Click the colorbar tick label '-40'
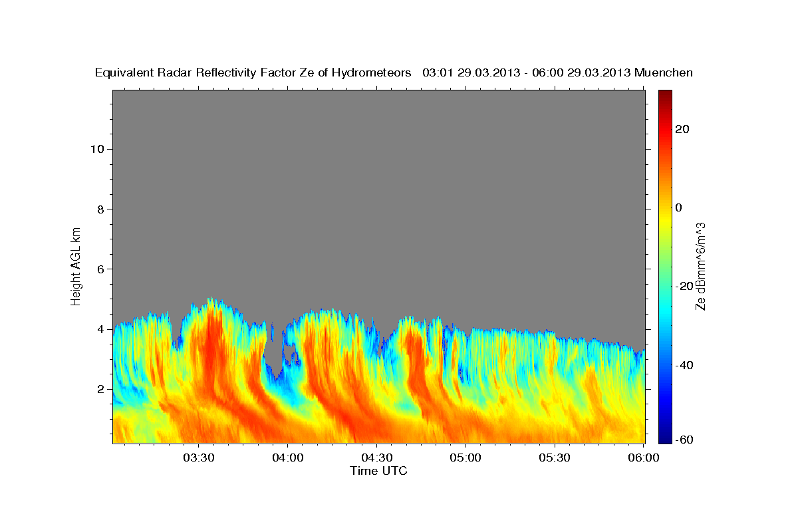This screenshot has height=532, width=798. click(x=683, y=365)
